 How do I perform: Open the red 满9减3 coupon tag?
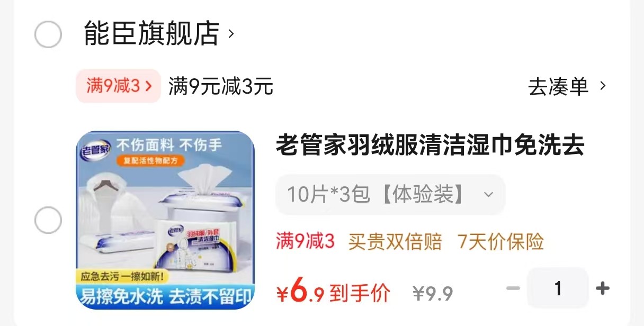pyautogui.click(x=118, y=86)
